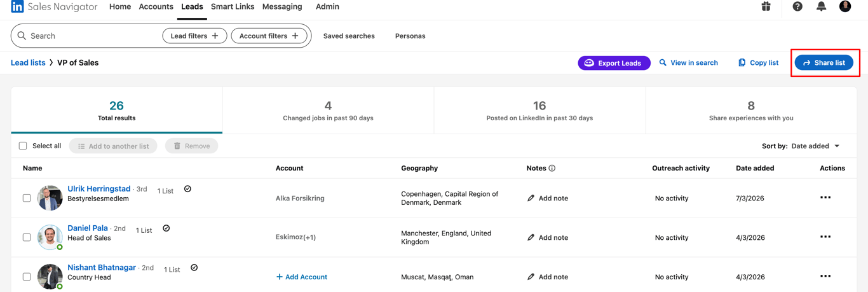Image resolution: width=868 pixels, height=292 pixels.
Task: Toggle the Select all checkbox
Action: pyautogui.click(x=23, y=146)
